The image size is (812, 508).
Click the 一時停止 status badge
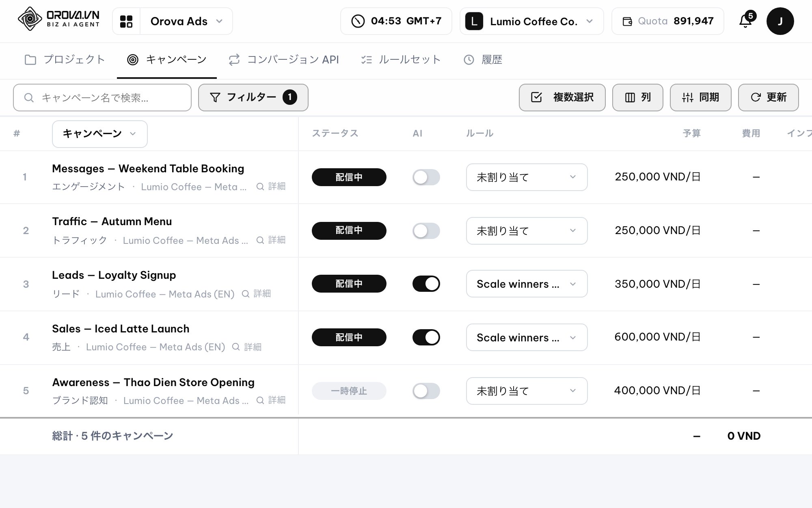point(349,391)
